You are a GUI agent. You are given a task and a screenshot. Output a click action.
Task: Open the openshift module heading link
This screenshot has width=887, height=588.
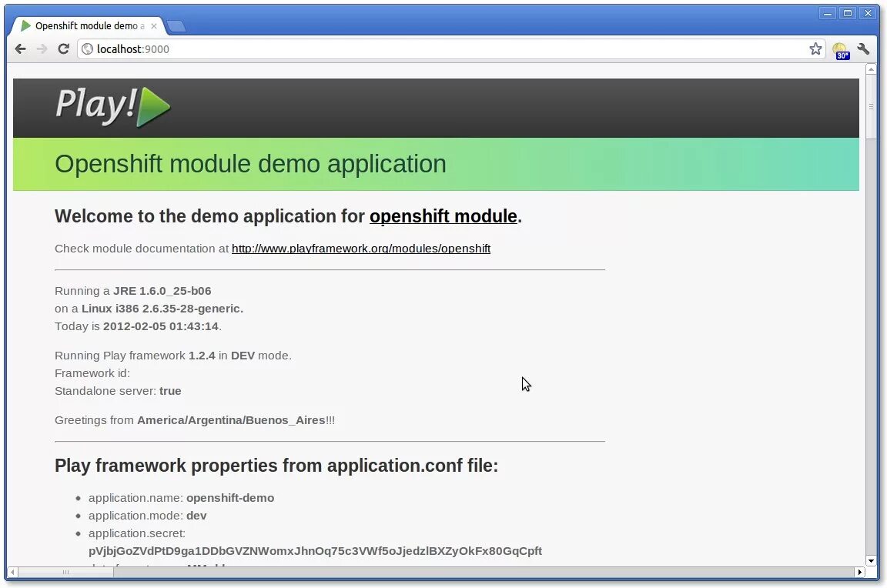[443, 216]
